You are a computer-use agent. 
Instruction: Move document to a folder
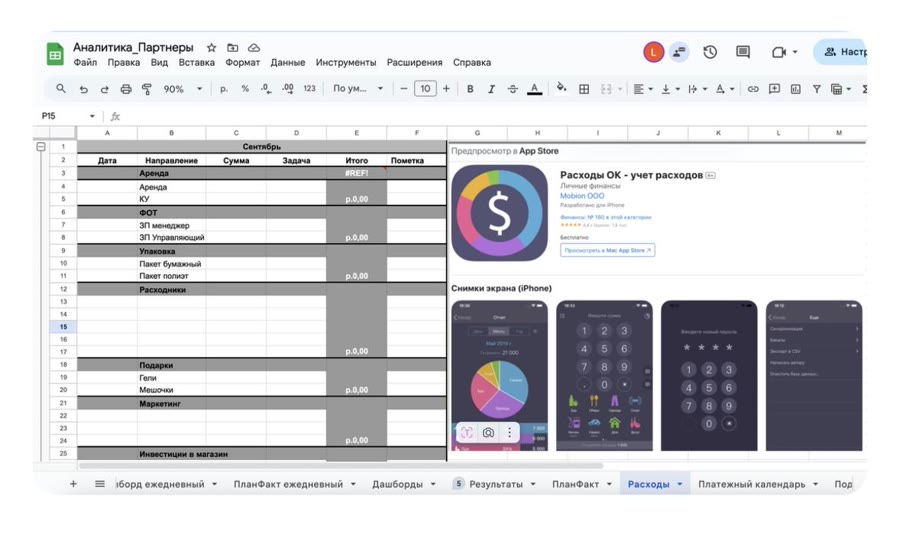[x=232, y=48]
